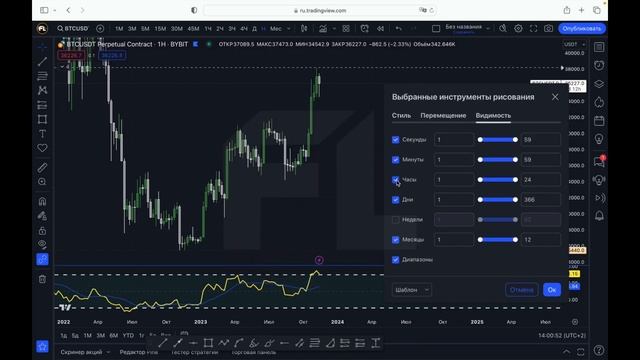
Task: Open the ideas lightbulb icon in right sidebar
Action: click(x=599, y=139)
